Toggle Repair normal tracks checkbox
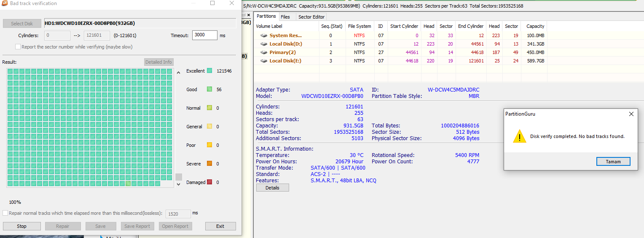This screenshot has height=238, width=644. point(5,213)
